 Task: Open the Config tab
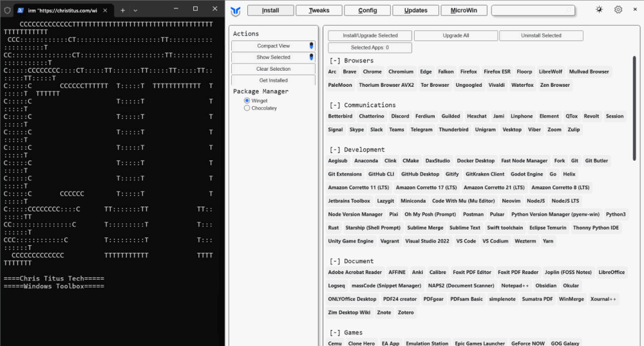tap(367, 10)
